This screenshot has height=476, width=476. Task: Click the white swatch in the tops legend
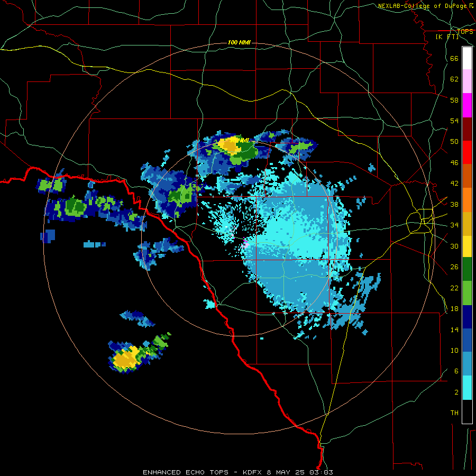click(x=467, y=58)
